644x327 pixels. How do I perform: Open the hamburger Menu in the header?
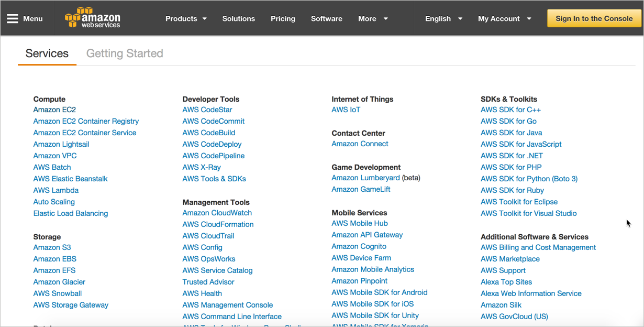25,18
